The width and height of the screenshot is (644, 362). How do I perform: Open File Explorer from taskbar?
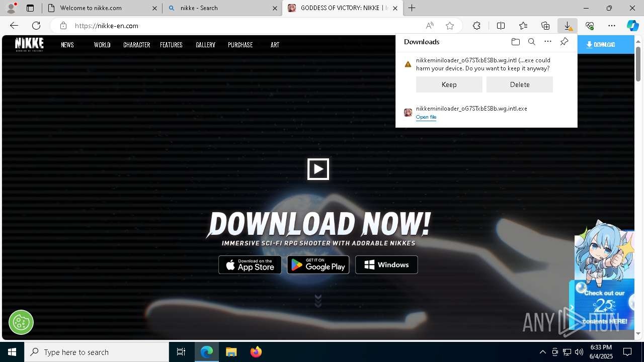(x=231, y=352)
